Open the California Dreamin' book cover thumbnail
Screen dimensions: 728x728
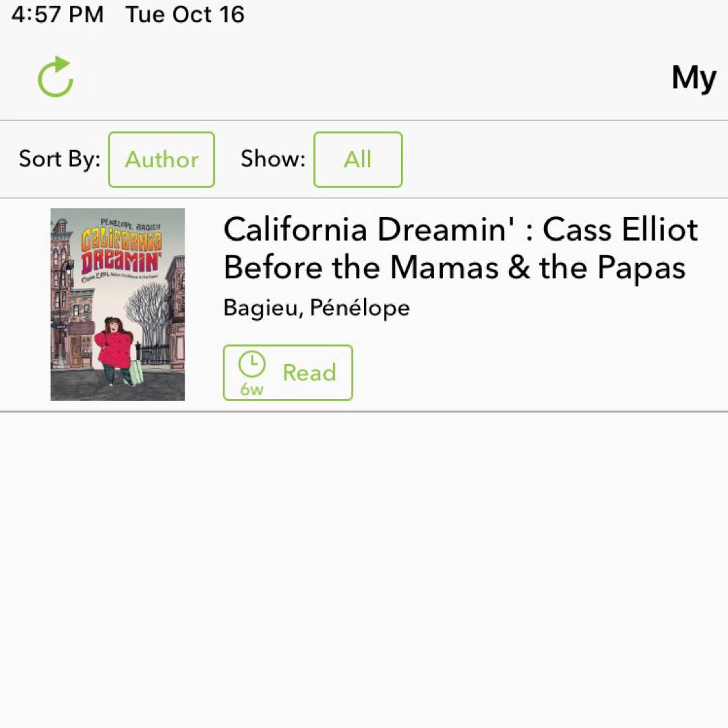[117, 305]
